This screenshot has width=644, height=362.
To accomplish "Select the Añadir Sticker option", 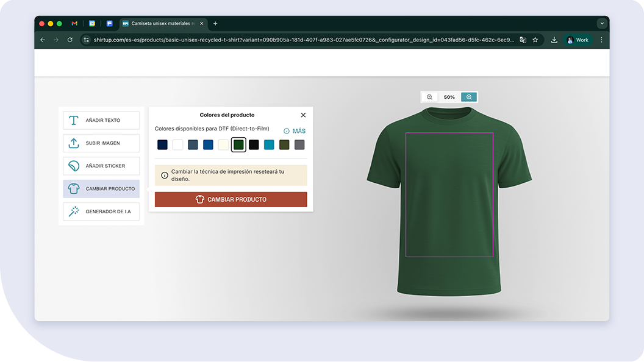I will coord(101,166).
